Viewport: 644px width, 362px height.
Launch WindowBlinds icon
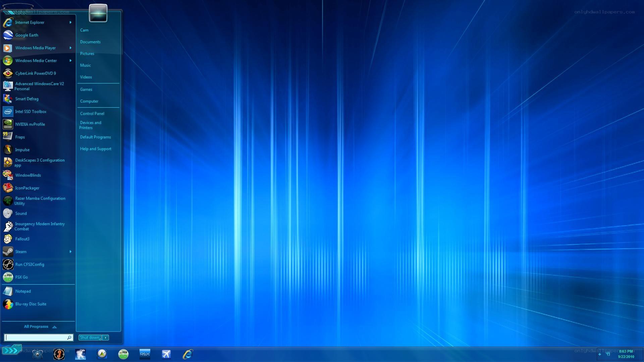click(x=8, y=175)
